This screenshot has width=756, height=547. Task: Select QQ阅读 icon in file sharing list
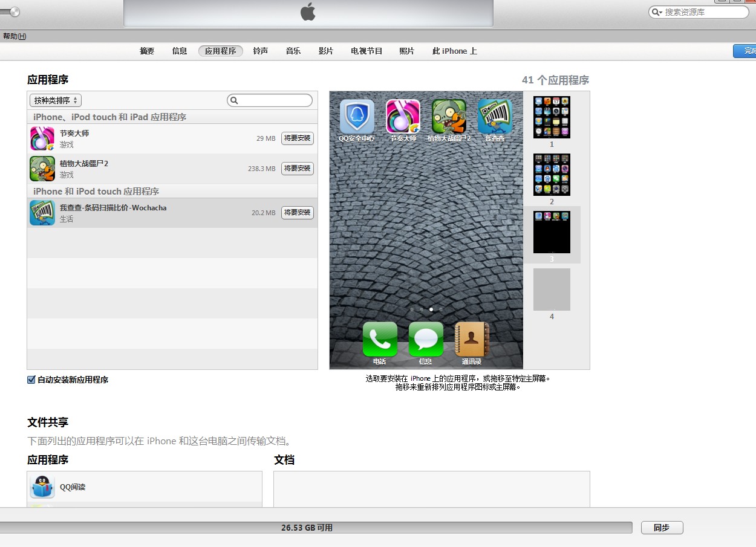tap(42, 487)
